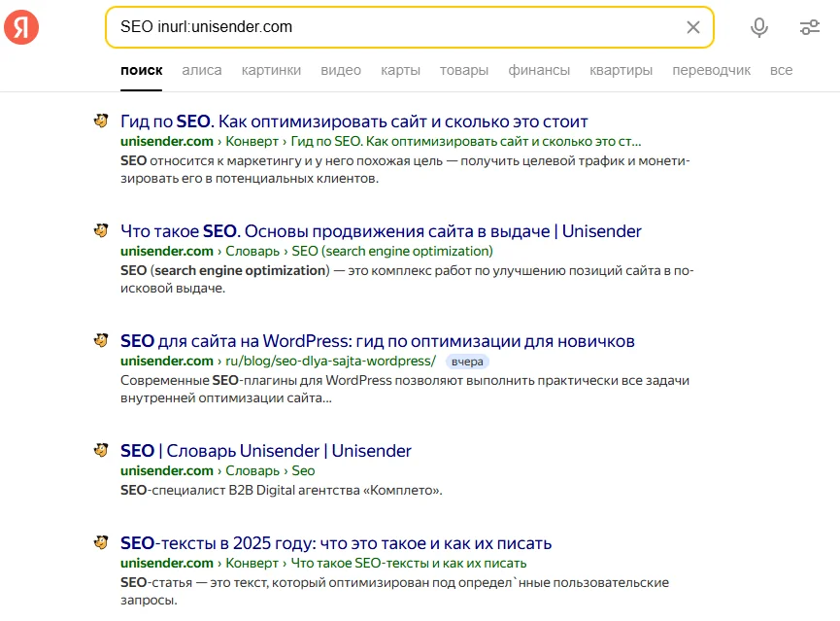Clear the search query with X icon
Viewport: 840px width, 621px height.
point(693,27)
